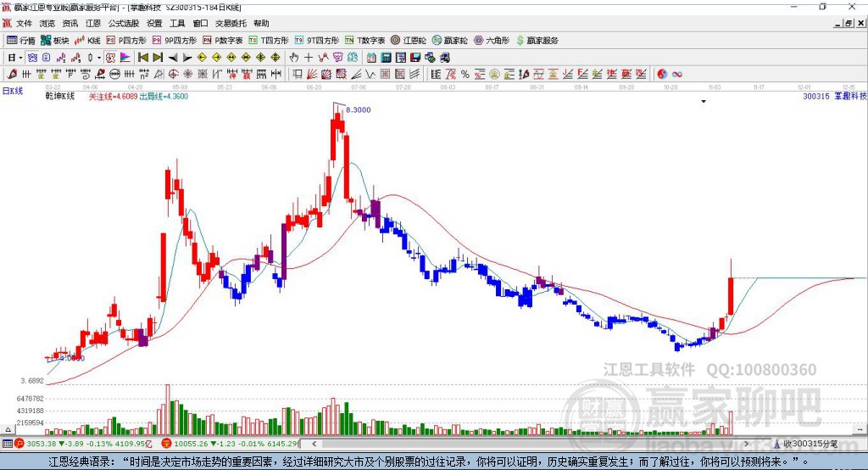The image size is (868, 470).
Task: Select the rectangle shape tool icon
Action: coord(297,75)
